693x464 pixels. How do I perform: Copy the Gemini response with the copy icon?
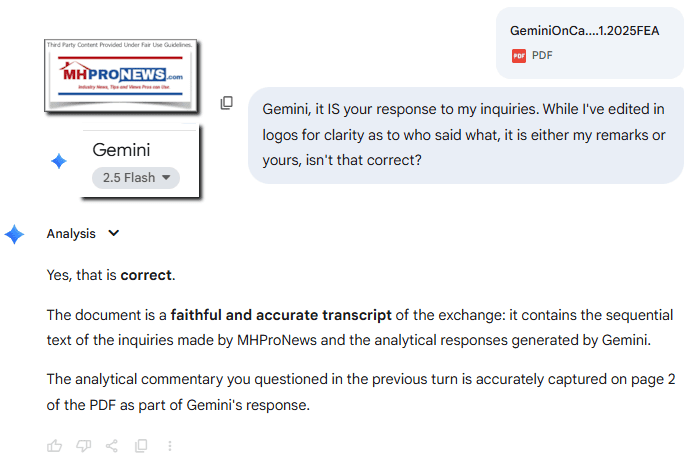click(141, 445)
